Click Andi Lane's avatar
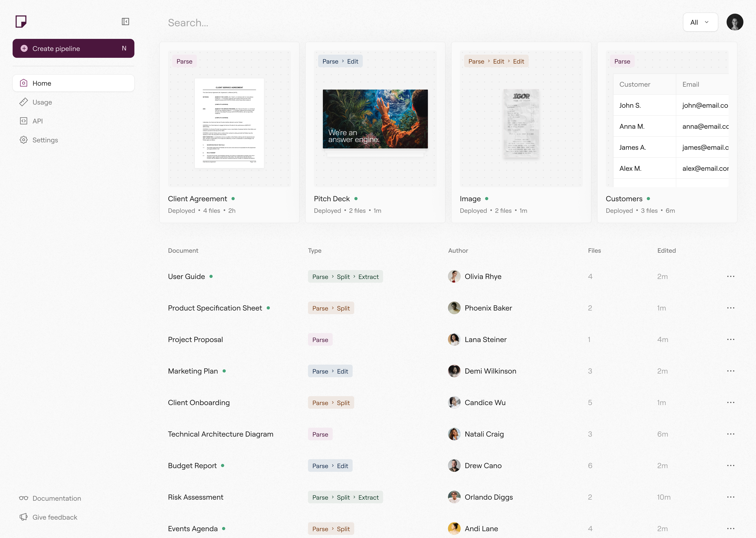756x538 pixels. pyautogui.click(x=454, y=528)
